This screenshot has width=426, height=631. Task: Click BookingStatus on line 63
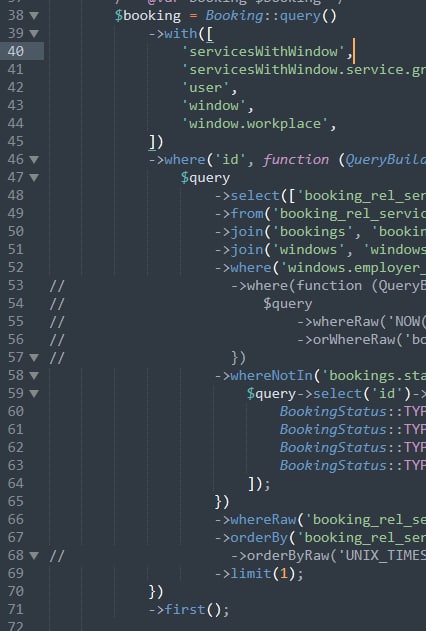tap(333, 466)
